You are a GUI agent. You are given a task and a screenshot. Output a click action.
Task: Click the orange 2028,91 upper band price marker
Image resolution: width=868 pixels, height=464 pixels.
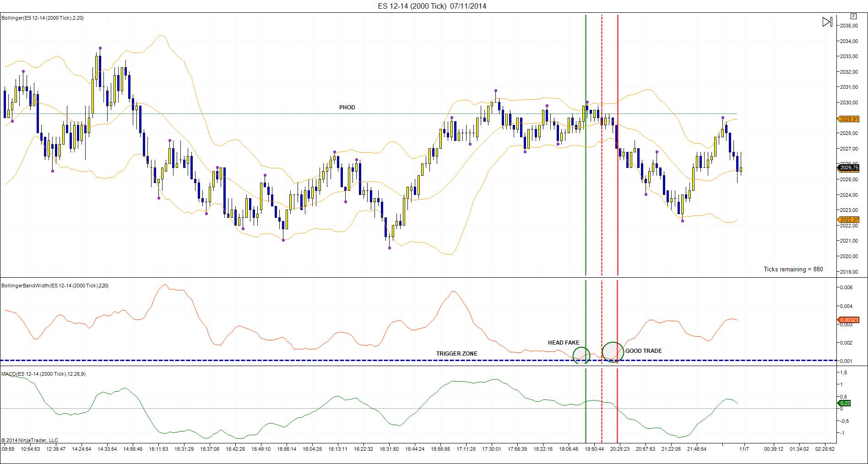[x=849, y=119]
